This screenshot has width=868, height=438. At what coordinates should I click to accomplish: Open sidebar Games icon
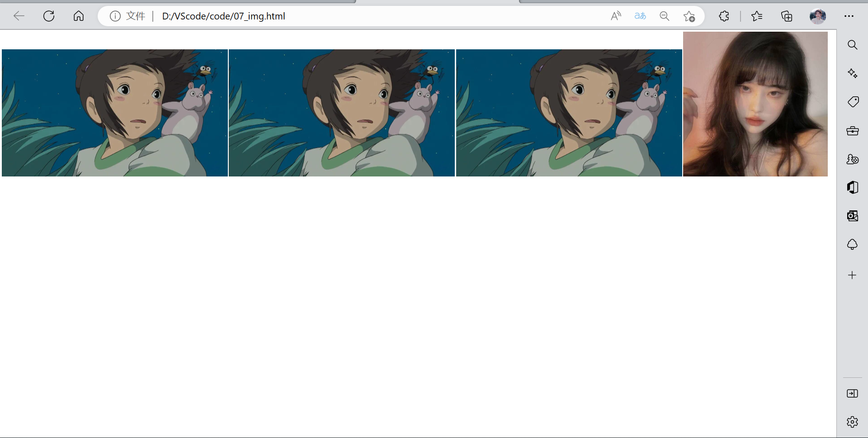(x=852, y=159)
